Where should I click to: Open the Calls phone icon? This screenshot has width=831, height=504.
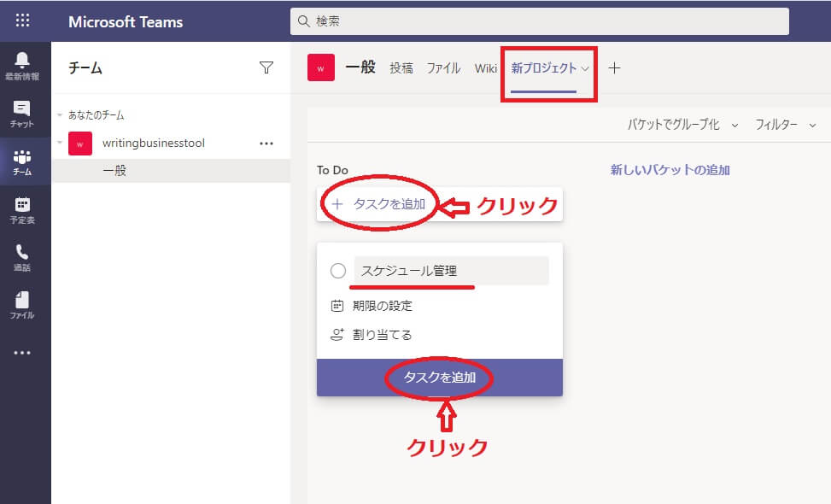point(22,256)
